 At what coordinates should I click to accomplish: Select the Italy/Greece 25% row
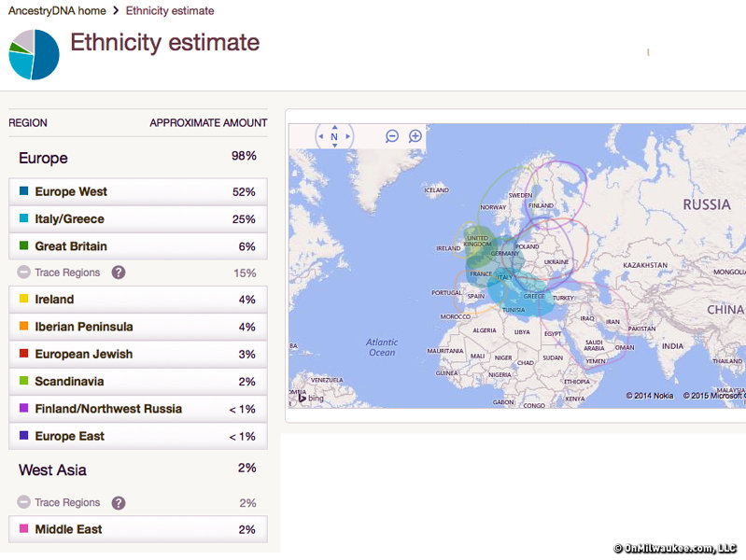pyautogui.click(x=138, y=218)
